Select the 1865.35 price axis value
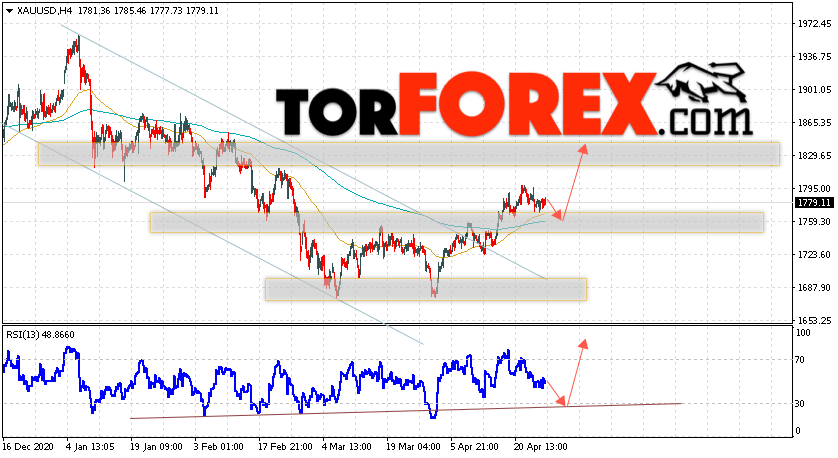Image resolution: width=838 pixels, height=458 pixels. [814, 122]
